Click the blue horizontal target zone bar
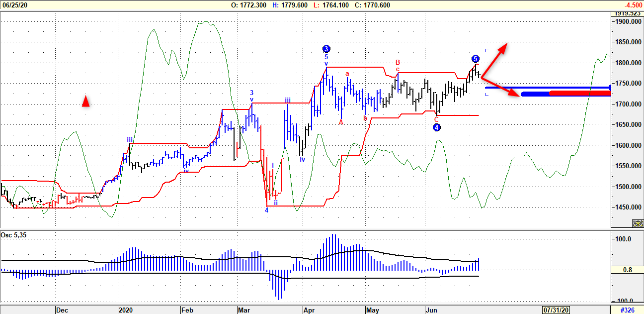 pos(547,88)
